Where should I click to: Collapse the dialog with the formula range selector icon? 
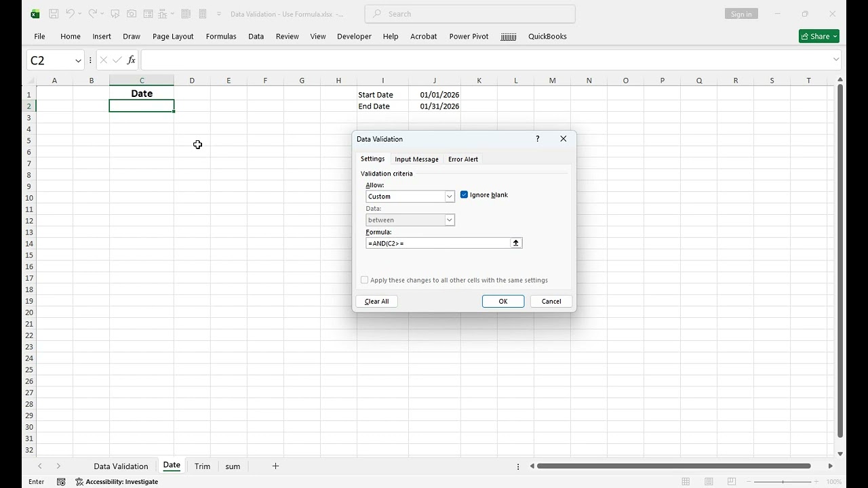[516, 243]
